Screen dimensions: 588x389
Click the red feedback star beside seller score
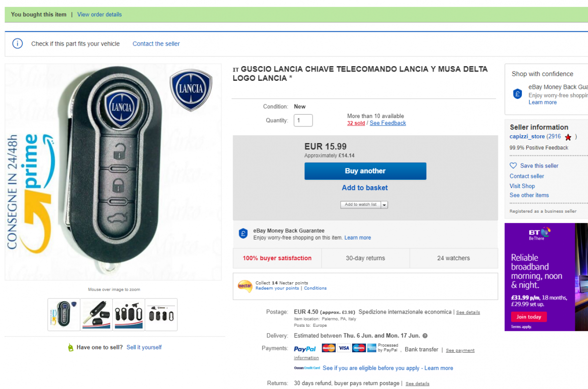568,137
